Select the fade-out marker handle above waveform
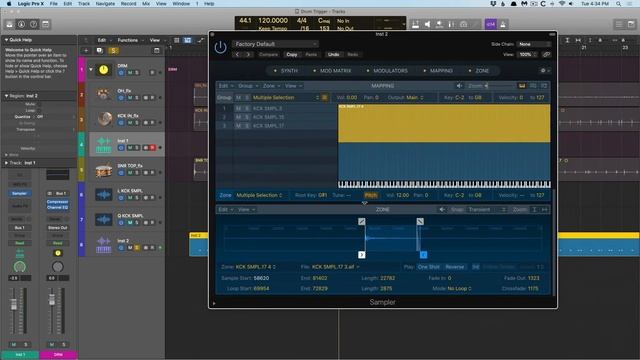Screen dimensions: 640x360 (x=420, y=221)
